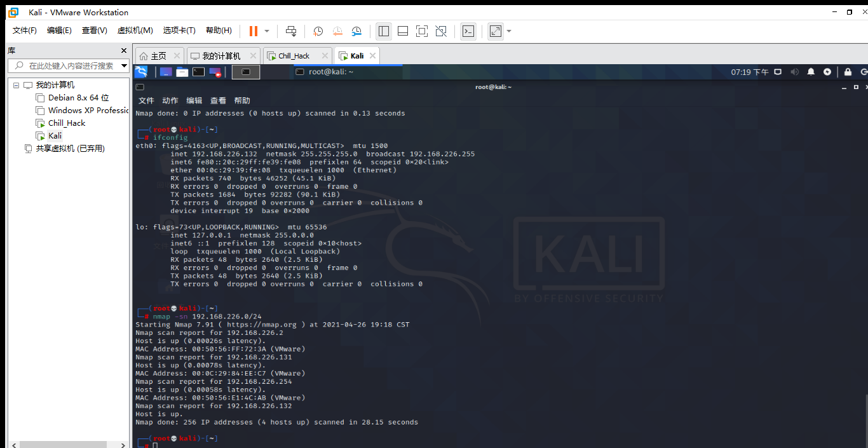Open notifications via the bell icon

click(811, 71)
